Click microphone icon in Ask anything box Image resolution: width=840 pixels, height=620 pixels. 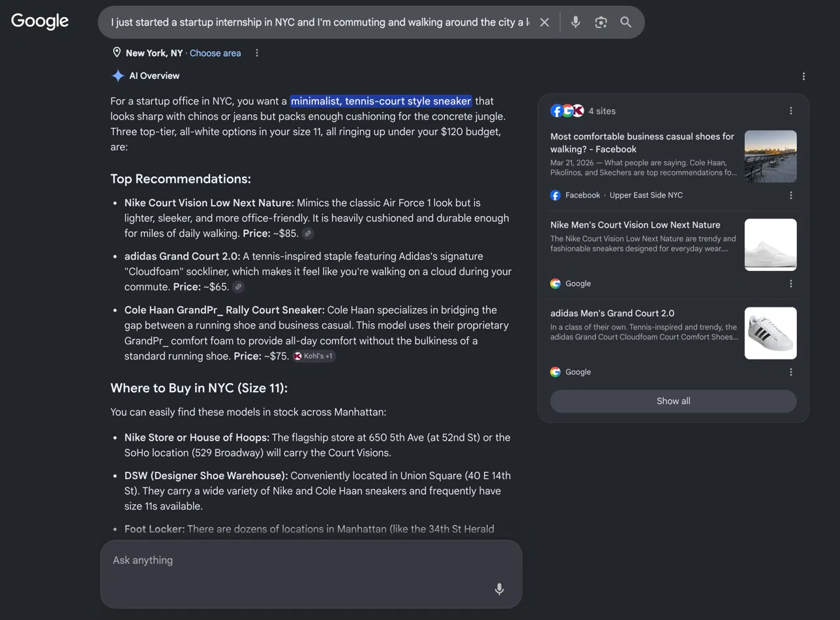[499, 589]
